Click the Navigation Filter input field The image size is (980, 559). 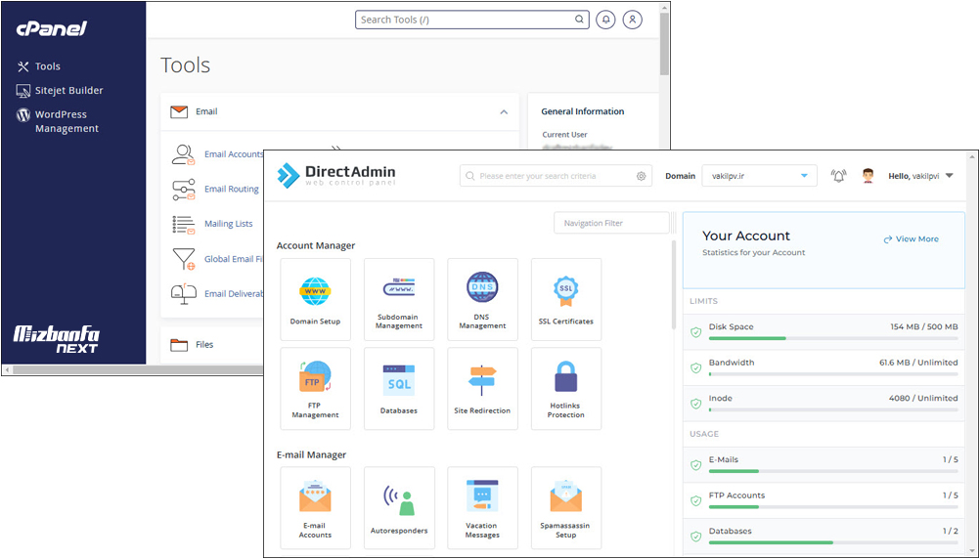(x=611, y=224)
